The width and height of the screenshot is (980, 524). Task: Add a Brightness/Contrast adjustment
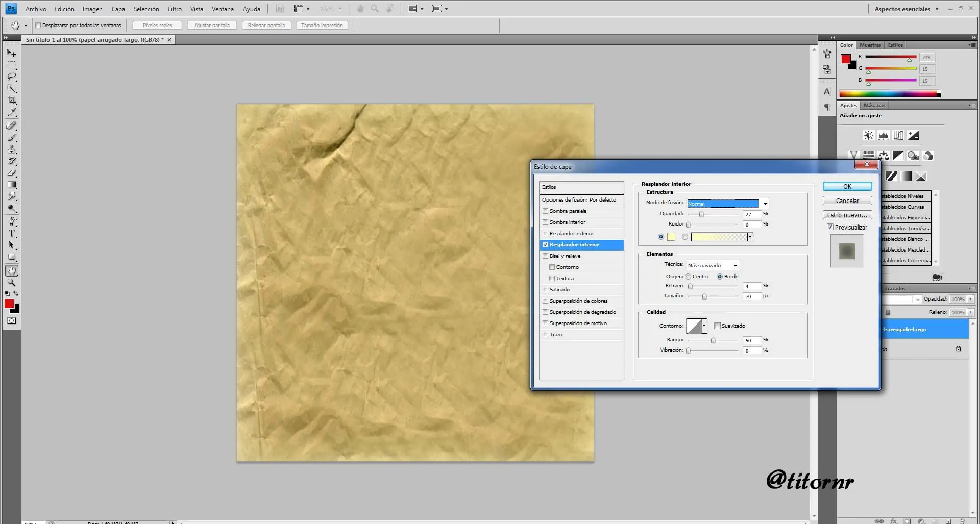868,135
